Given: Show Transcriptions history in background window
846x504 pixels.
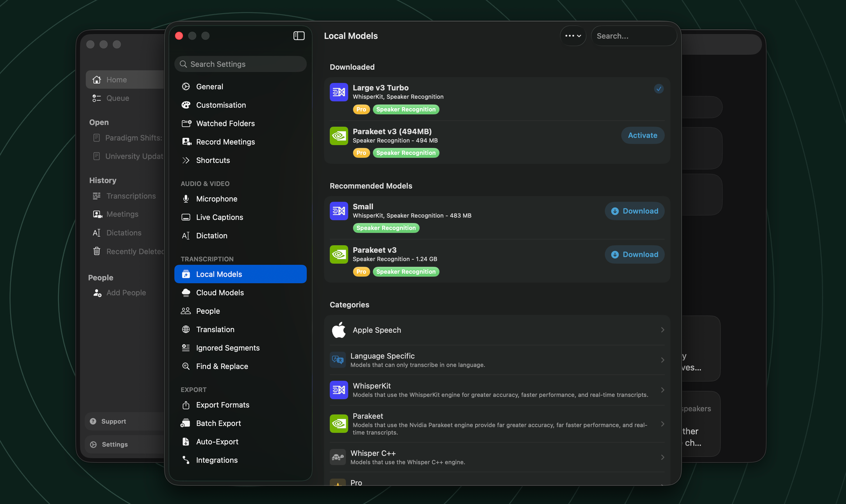Looking at the screenshot, I should pos(124,196).
